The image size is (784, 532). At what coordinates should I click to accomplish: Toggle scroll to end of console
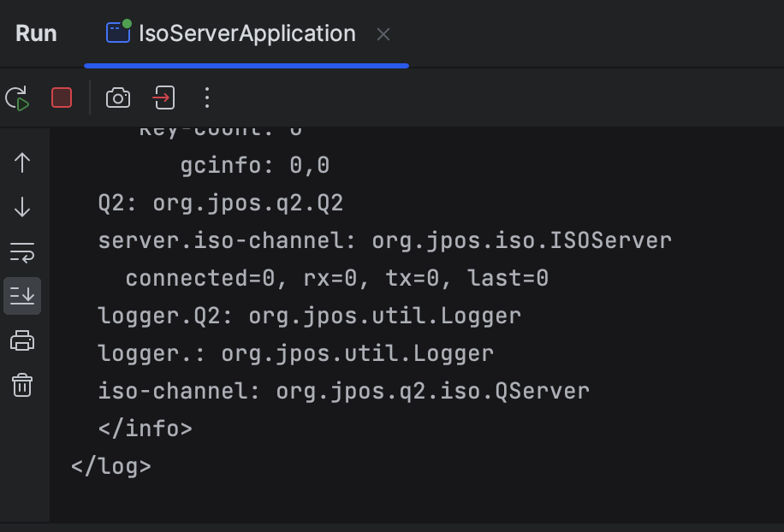22,296
